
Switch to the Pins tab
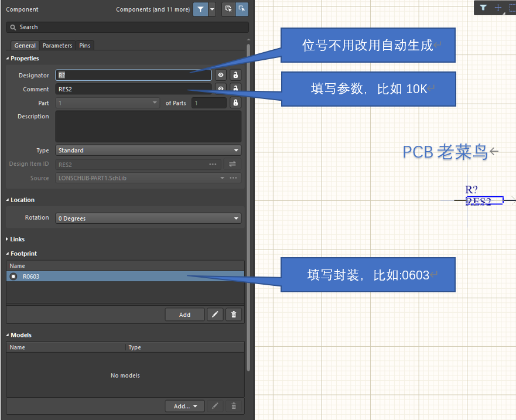pos(85,46)
